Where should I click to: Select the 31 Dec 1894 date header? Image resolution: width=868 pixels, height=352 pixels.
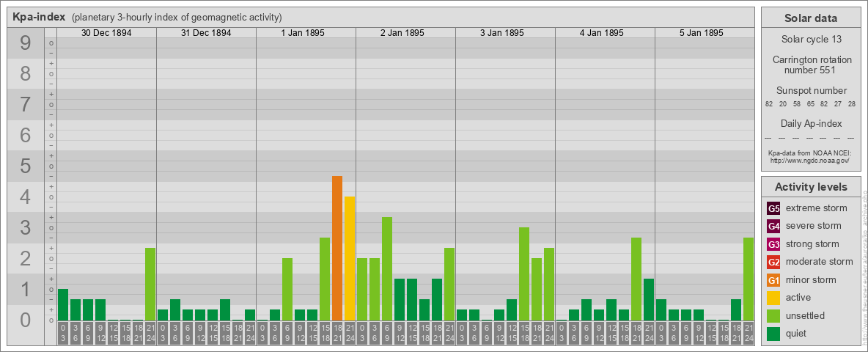coord(206,33)
